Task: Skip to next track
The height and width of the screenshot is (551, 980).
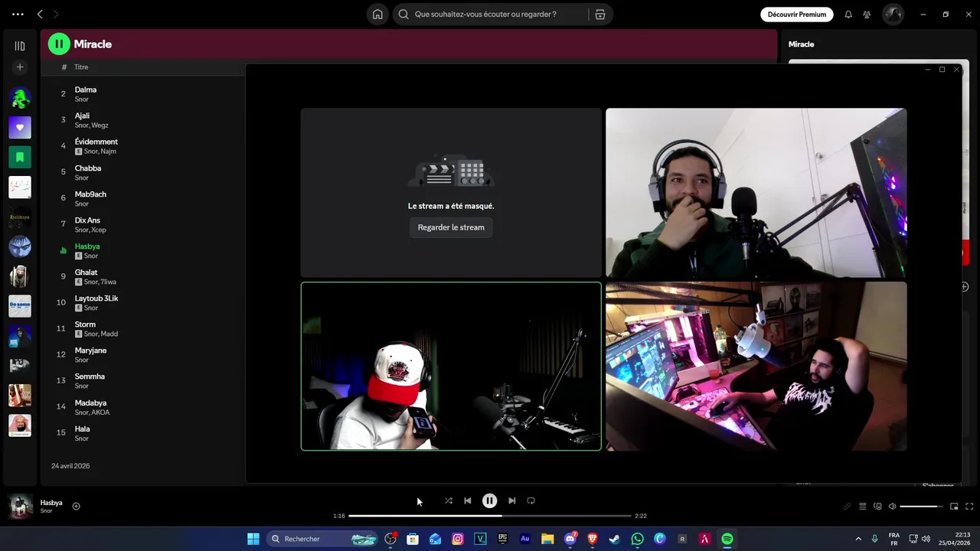Action: click(x=511, y=500)
